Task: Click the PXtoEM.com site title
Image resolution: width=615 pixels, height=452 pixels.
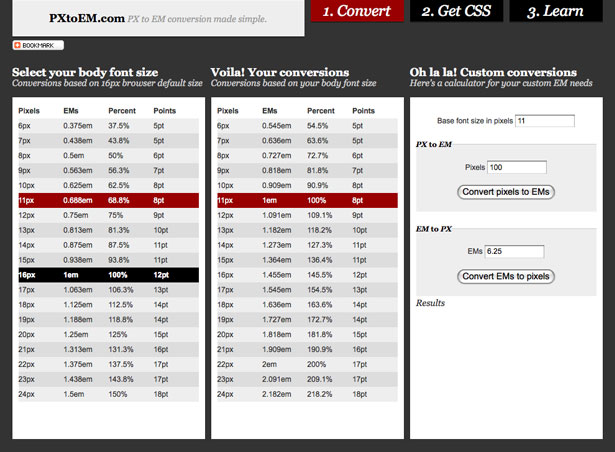Action: [x=87, y=18]
